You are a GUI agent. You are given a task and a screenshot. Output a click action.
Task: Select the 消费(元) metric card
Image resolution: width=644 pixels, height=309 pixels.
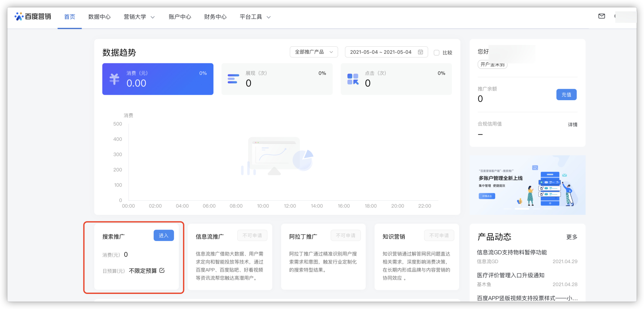point(158,79)
